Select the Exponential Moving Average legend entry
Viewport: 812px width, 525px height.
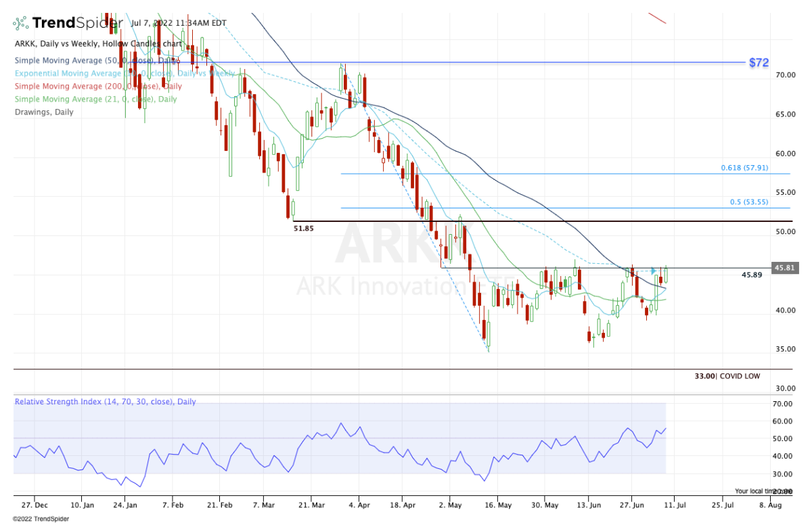coord(125,73)
